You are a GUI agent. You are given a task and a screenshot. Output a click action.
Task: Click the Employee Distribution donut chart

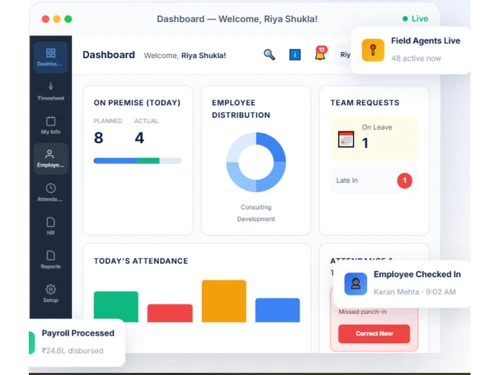pos(256,162)
